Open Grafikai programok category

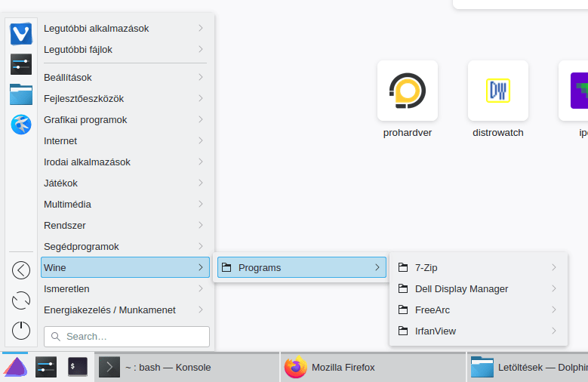point(125,120)
